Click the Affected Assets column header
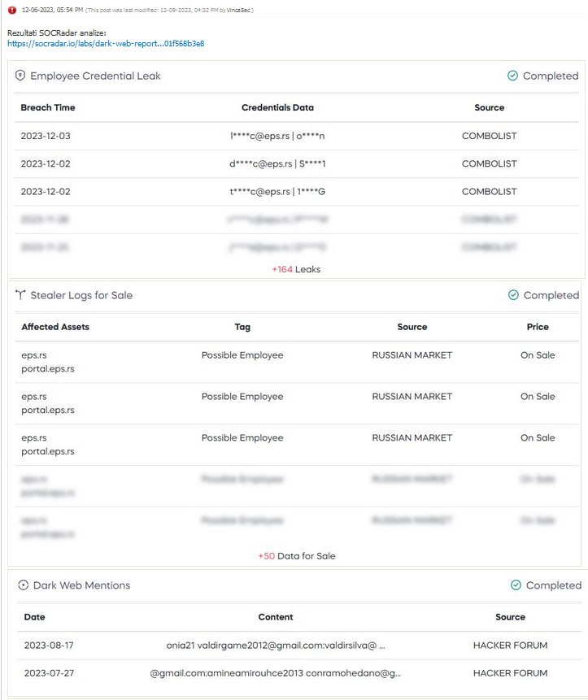This screenshot has height=700, width=588. tap(55, 327)
